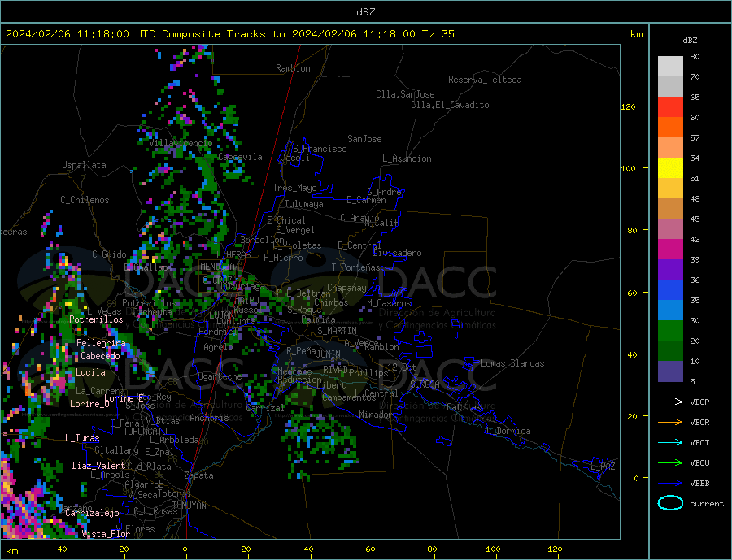This screenshot has width=732, height=560.
Task: Click the 'S_Francisco' map label
Action: click(x=320, y=149)
